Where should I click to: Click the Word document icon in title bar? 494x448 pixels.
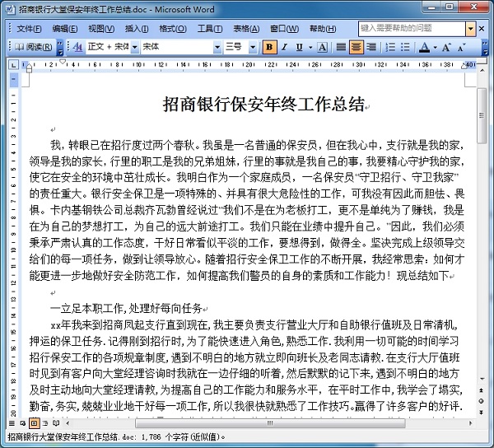point(9,9)
